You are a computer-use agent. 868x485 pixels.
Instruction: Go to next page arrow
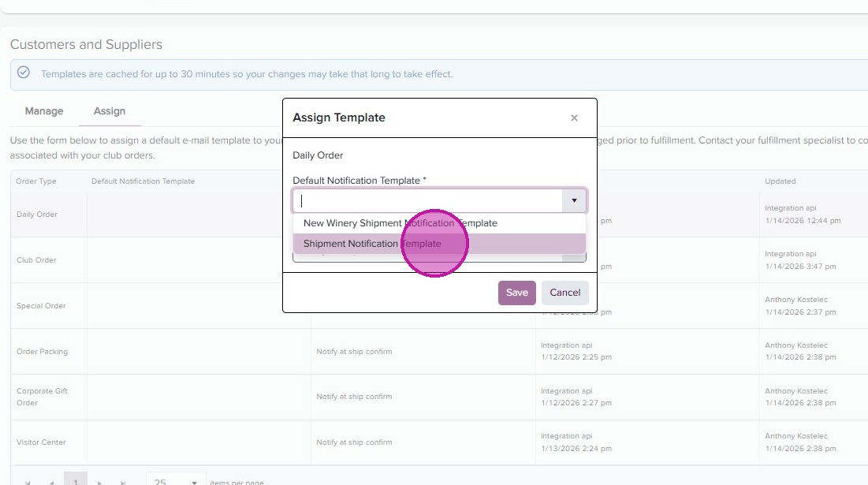99,482
